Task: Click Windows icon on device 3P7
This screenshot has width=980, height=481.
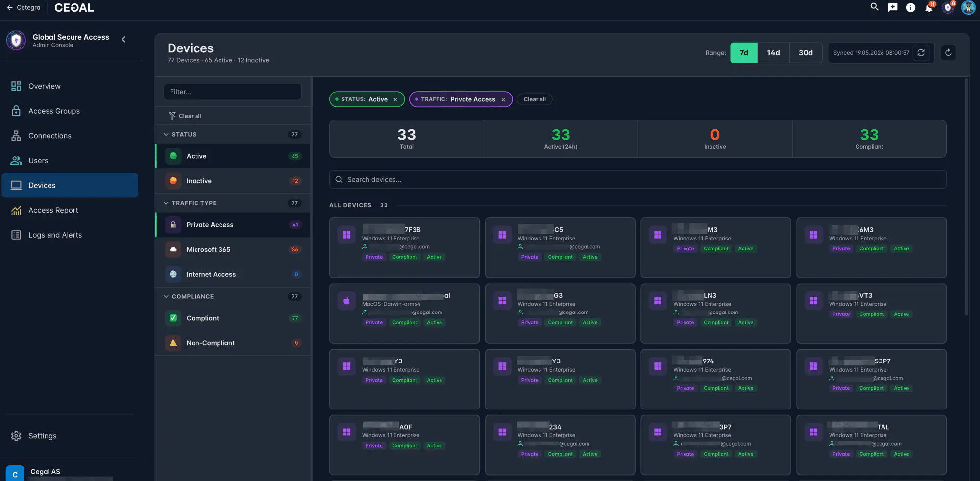Action: pyautogui.click(x=658, y=432)
